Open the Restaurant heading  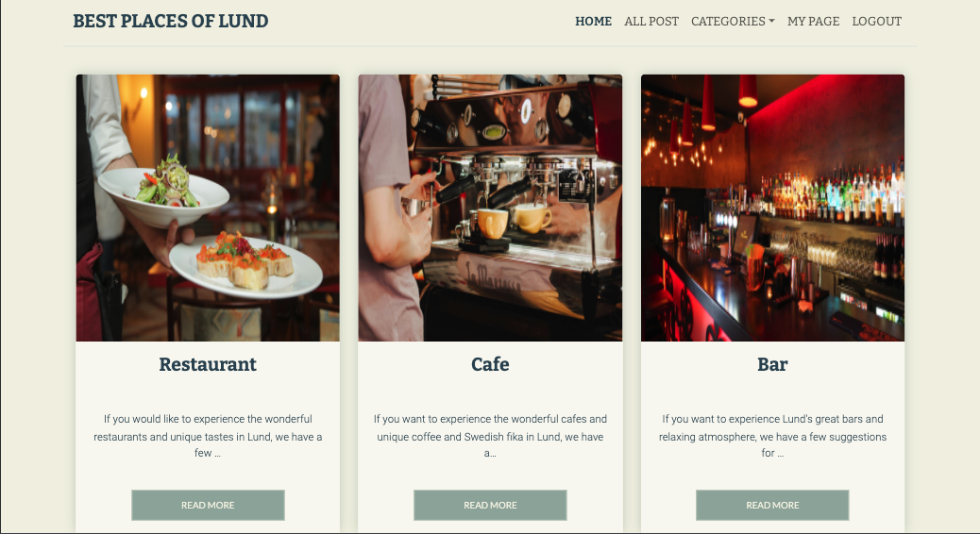click(208, 364)
